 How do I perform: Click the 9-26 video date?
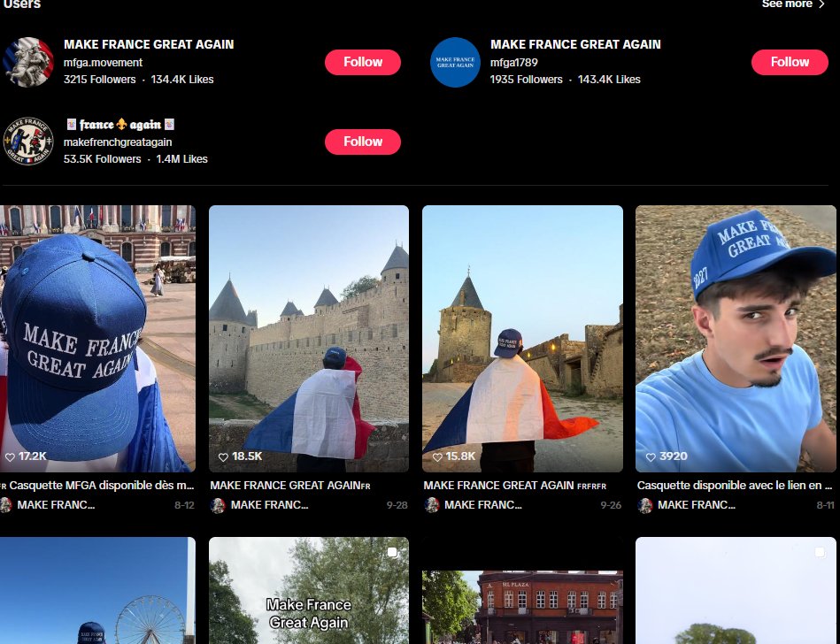point(611,505)
